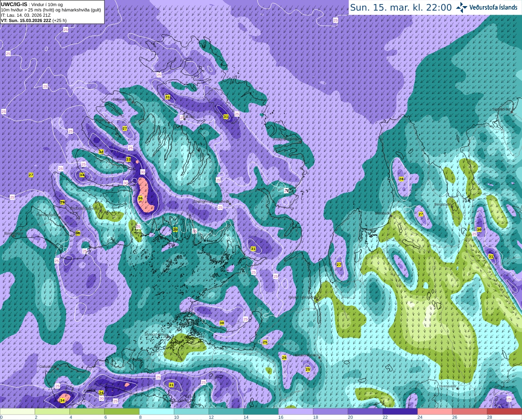Image resolution: width=522 pixels, height=420 pixels.
Task: Click the UWC/IG-IS title in info box
Action: click(x=14, y=4)
